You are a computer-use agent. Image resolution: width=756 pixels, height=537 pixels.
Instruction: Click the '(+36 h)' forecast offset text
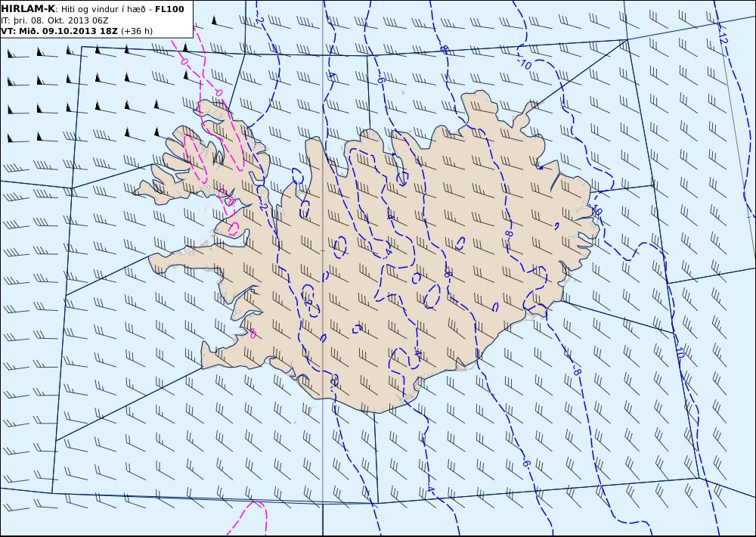137,31
